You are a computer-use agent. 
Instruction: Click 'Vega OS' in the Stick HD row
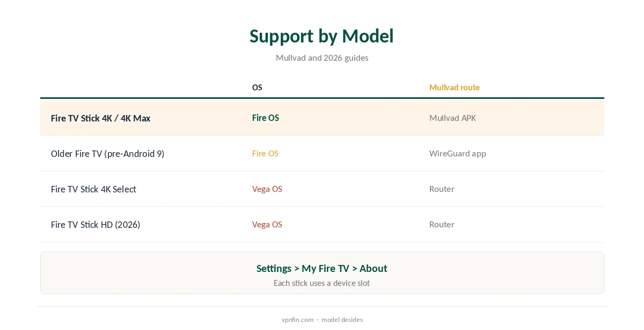pyautogui.click(x=267, y=224)
